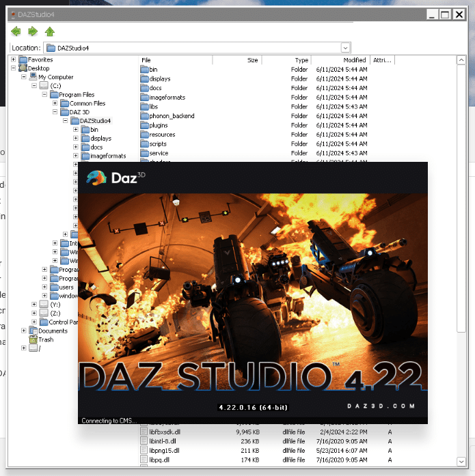Sort by the File column header
This screenshot has width=475, height=476.
176,60
